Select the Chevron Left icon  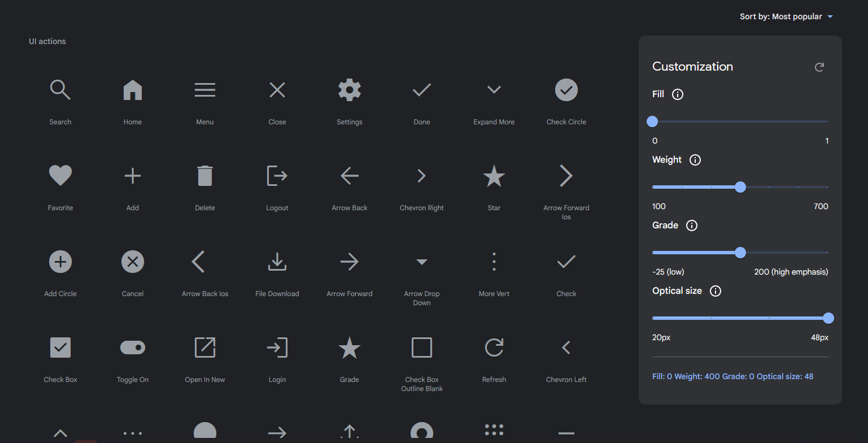click(x=566, y=348)
